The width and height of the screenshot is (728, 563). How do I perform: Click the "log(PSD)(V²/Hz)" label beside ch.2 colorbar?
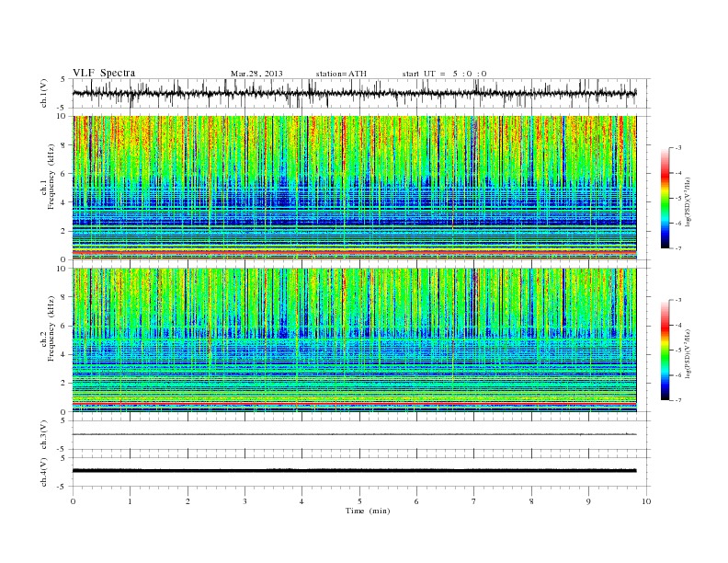pos(688,353)
